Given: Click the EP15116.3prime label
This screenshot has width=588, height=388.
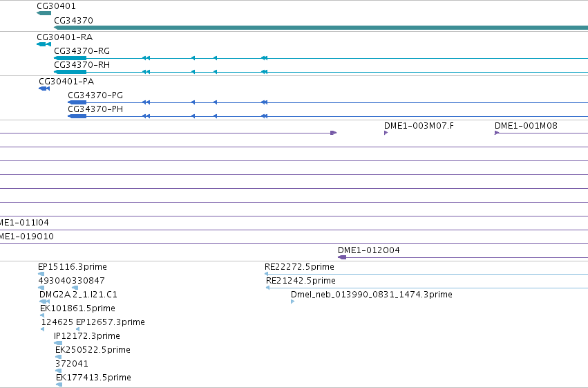Looking at the screenshot, I should coord(73,267).
